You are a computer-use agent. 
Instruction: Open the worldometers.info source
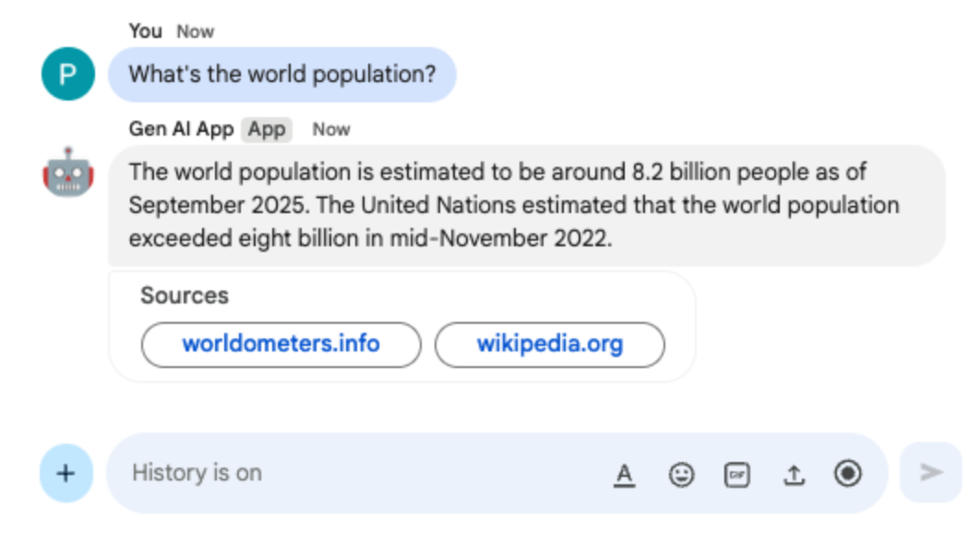pos(281,344)
